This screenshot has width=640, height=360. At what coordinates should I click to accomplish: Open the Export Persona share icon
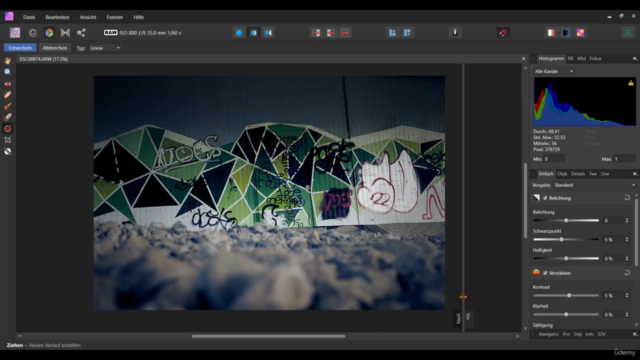(x=81, y=33)
